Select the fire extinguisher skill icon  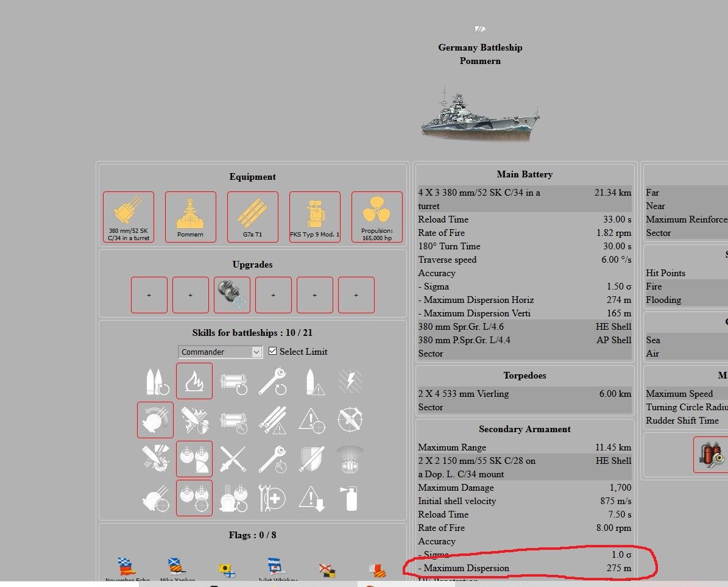[350, 498]
